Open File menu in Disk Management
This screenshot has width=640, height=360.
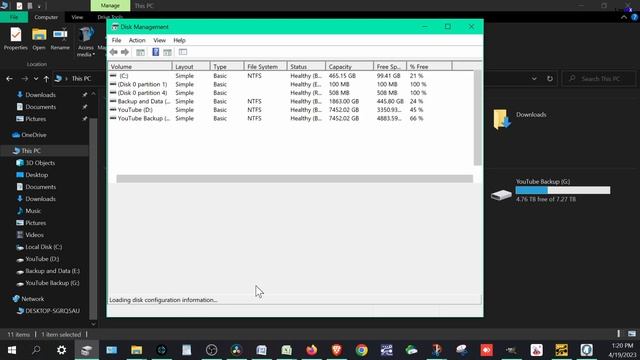116,40
